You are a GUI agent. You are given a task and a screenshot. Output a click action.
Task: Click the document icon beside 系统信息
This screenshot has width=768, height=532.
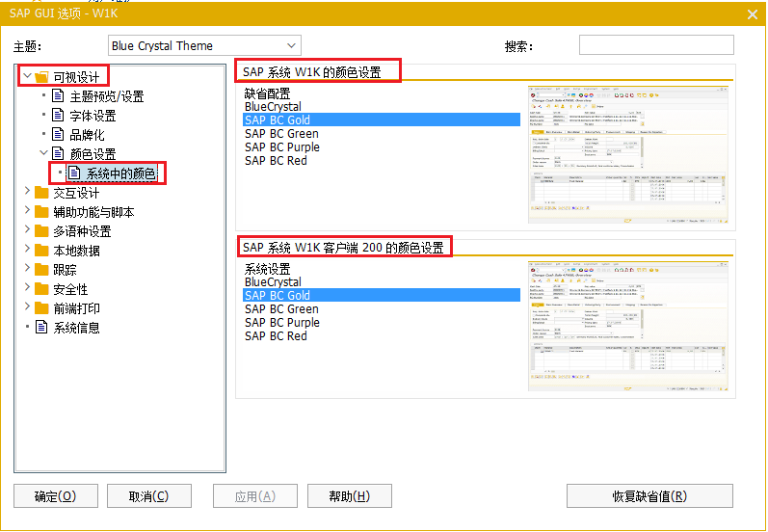click(x=42, y=327)
